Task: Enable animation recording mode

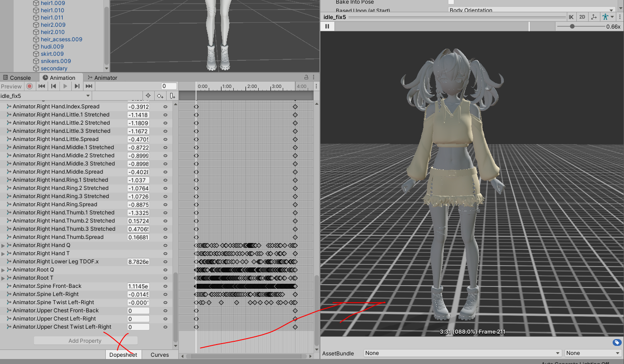Action: (x=29, y=86)
